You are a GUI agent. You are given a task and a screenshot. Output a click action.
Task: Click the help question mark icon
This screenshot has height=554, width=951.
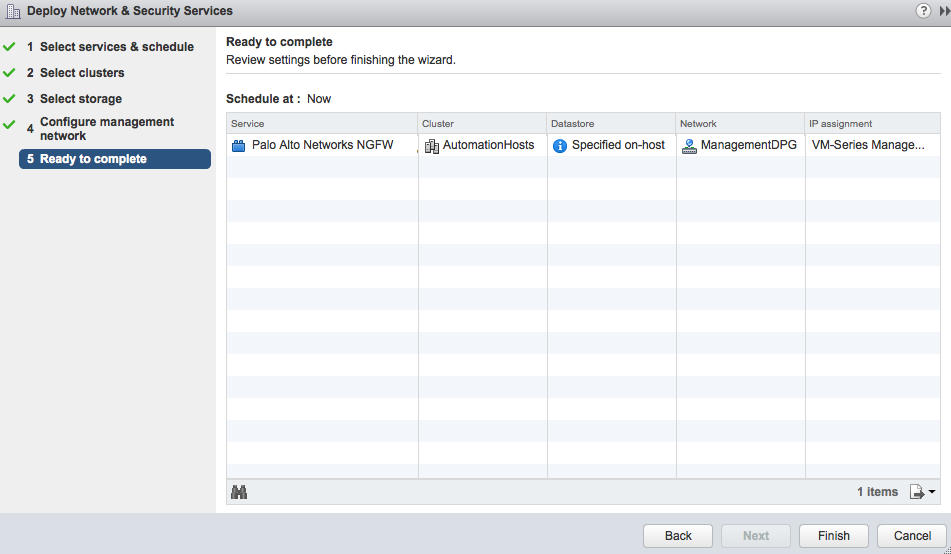tap(922, 11)
